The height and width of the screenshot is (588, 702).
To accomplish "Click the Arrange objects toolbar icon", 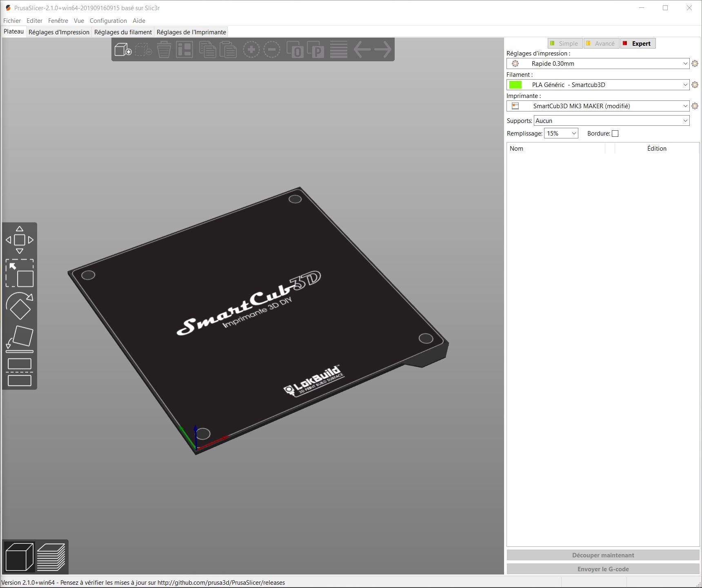I will coord(184,50).
